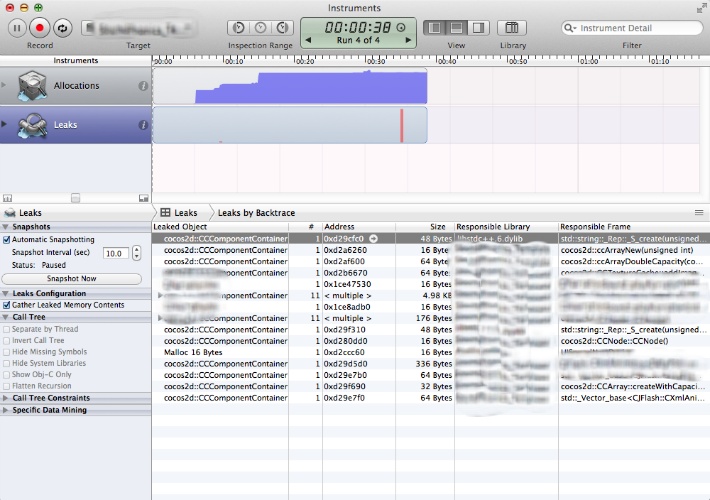Click the red Record button

click(40, 28)
